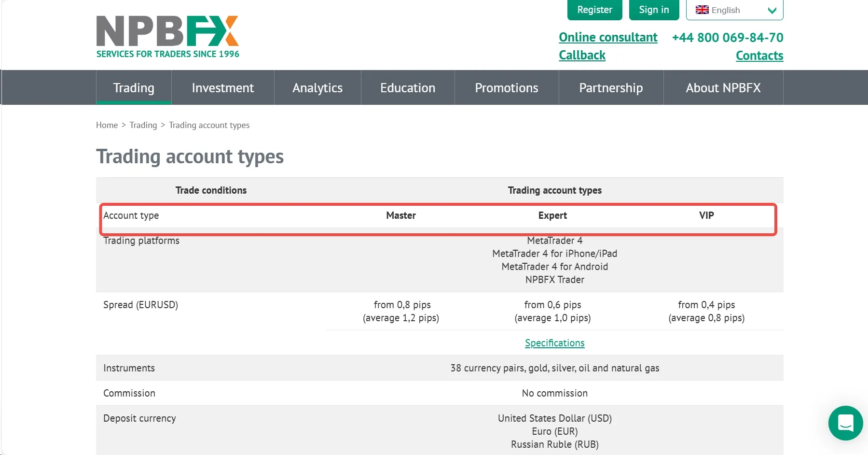Click the NPBFX logo
The width and height of the screenshot is (868, 455).
(167, 31)
